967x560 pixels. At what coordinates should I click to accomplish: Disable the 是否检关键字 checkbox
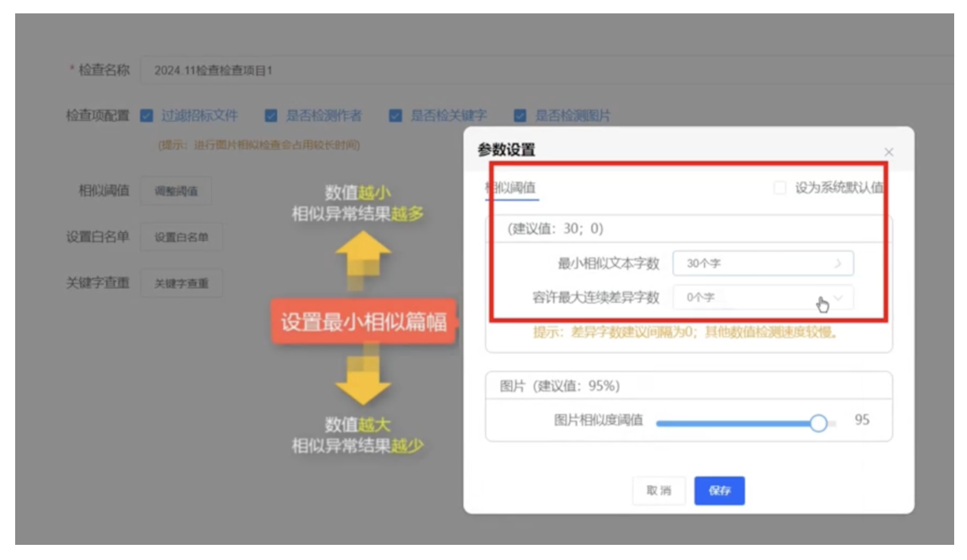396,116
